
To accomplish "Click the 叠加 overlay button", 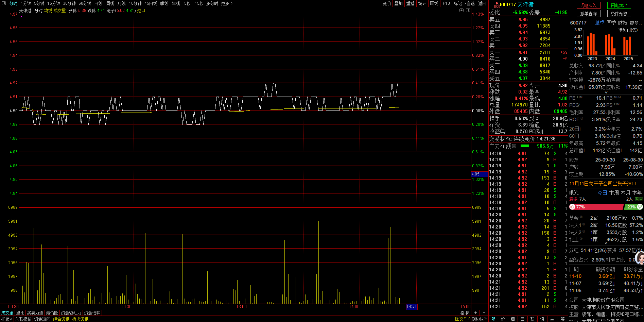I will tap(399, 3).
